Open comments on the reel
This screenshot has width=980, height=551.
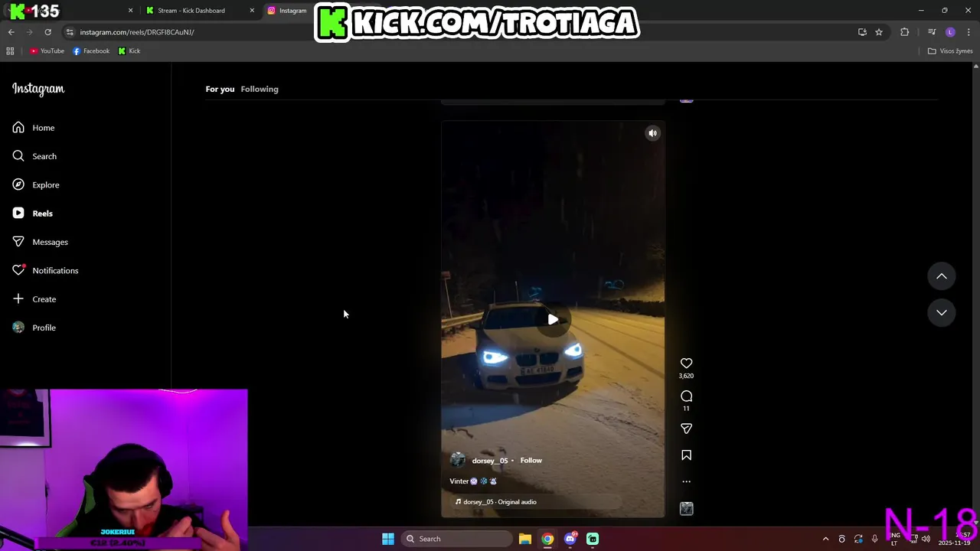(x=686, y=396)
